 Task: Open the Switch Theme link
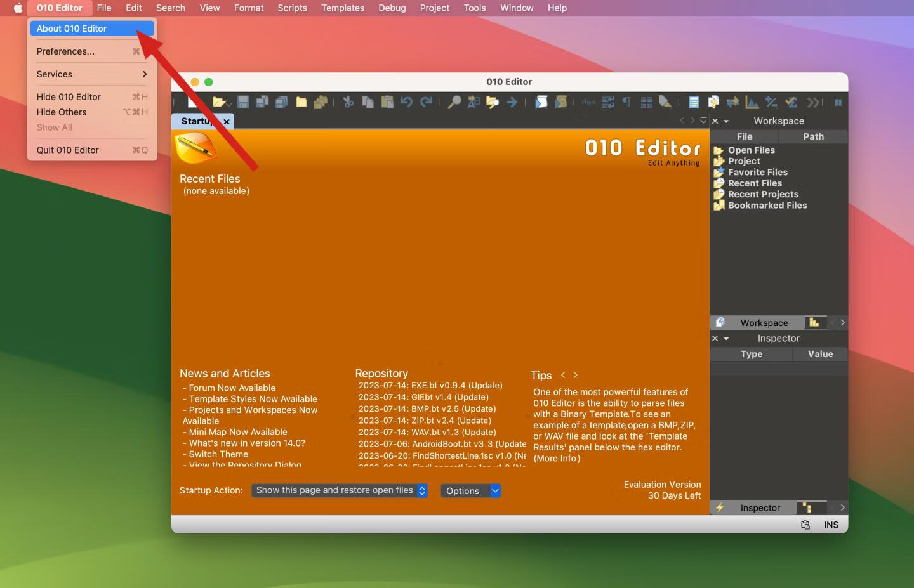[x=218, y=454]
